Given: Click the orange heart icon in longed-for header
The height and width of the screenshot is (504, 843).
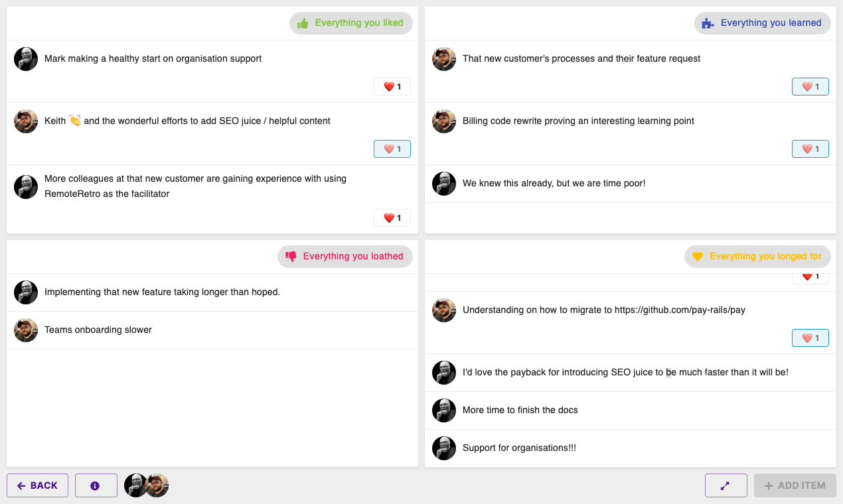Looking at the screenshot, I should point(698,257).
